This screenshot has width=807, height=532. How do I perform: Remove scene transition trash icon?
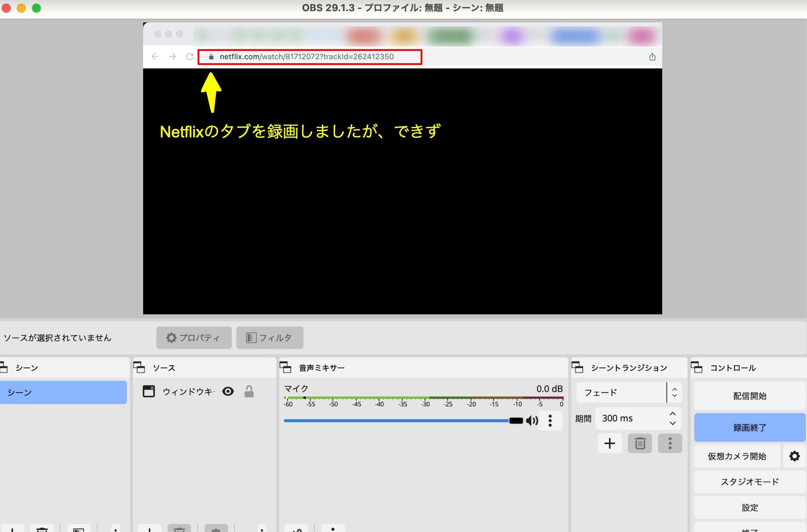click(640, 443)
